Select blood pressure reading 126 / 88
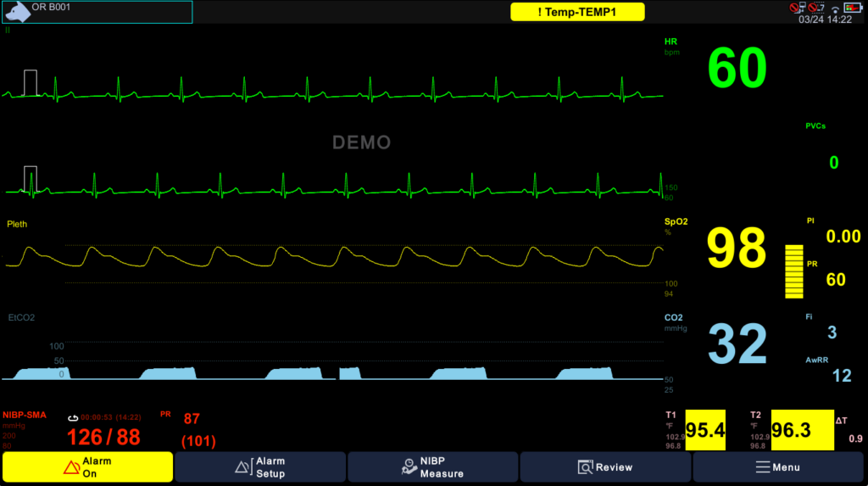This screenshot has height=486, width=868. coord(103,438)
